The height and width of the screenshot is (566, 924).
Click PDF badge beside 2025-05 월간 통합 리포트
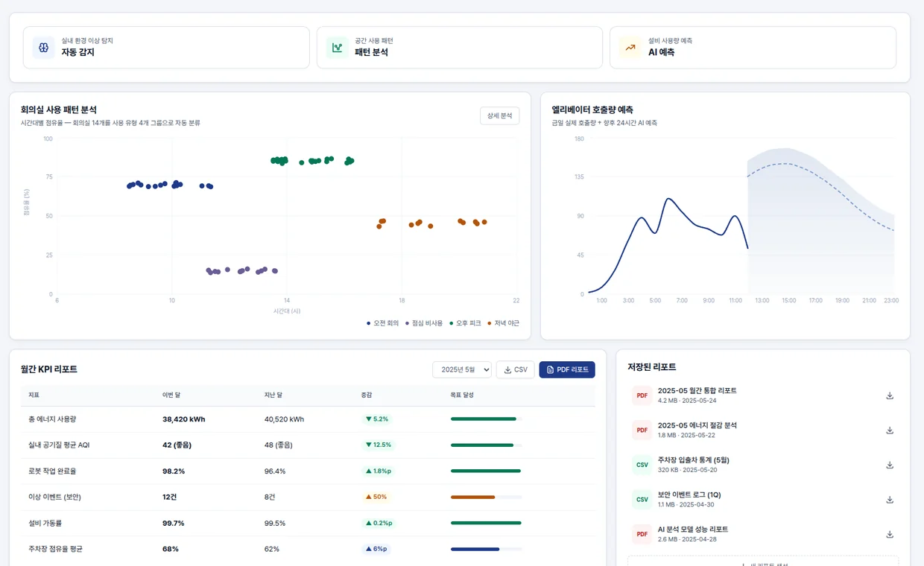642,395
